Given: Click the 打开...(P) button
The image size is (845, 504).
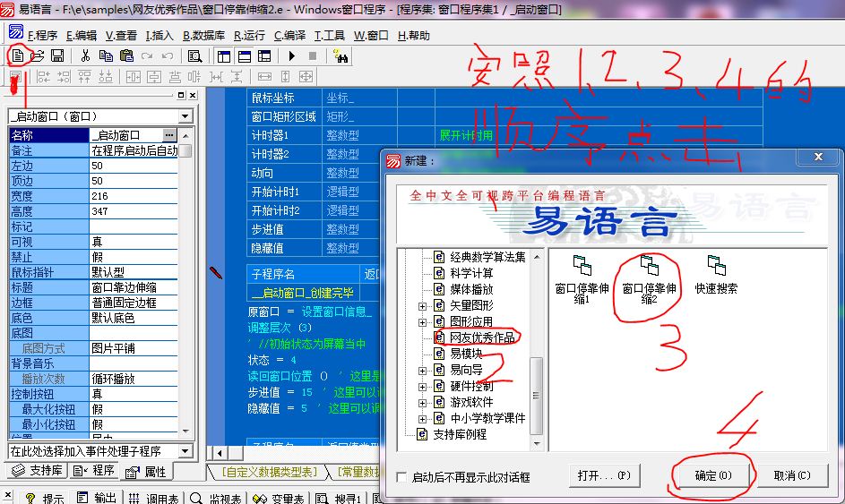Looking at the screenshot, I should pyautogui.click(x=604, y=475).
